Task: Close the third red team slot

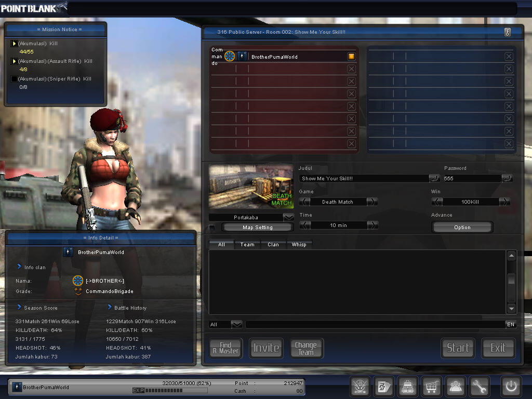Action: pos(352,82)
